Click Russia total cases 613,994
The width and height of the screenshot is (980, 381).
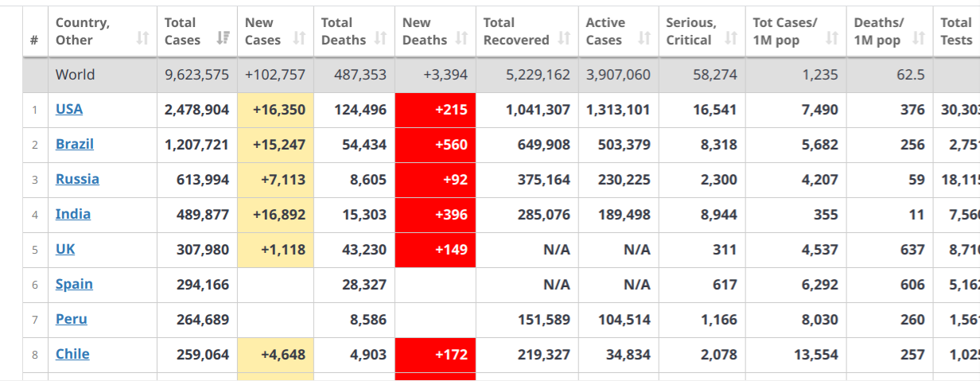pyautogui.click(x=203, y=180)
